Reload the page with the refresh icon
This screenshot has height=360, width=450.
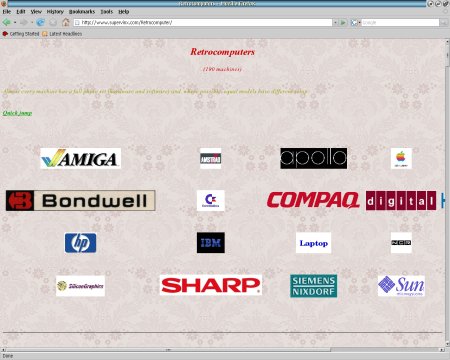(x=40, y=22)
